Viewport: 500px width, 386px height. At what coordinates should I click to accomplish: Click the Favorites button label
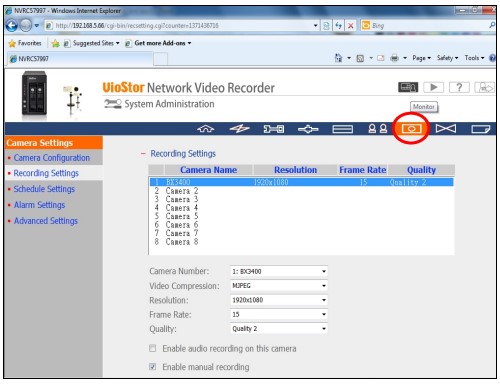[x=30, y=43]
